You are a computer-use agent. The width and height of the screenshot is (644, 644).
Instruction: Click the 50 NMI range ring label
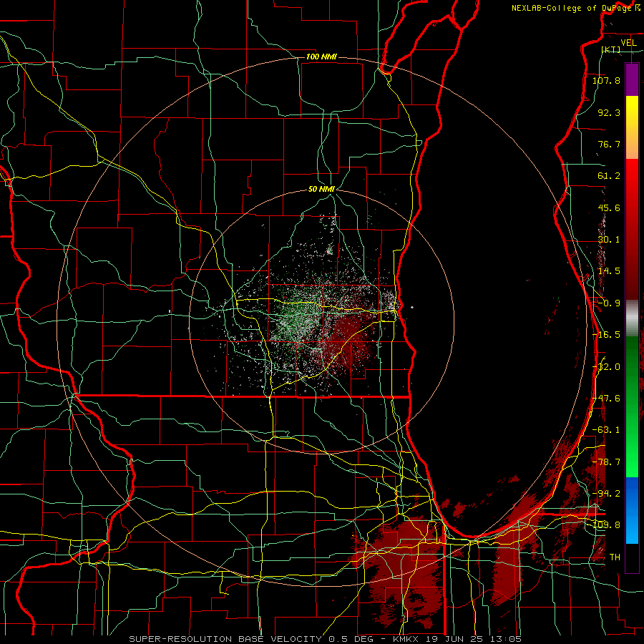pyautogui.click(x=321, y=189)
